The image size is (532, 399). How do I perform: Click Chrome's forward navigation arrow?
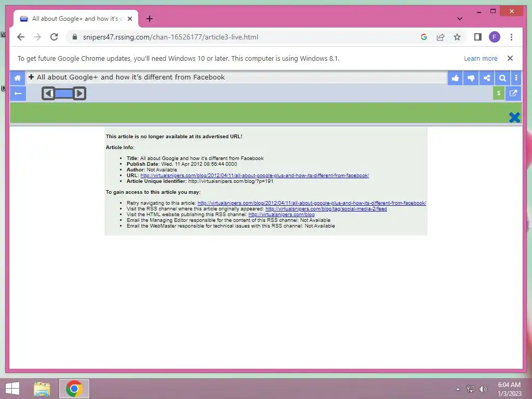click(37, 37)
